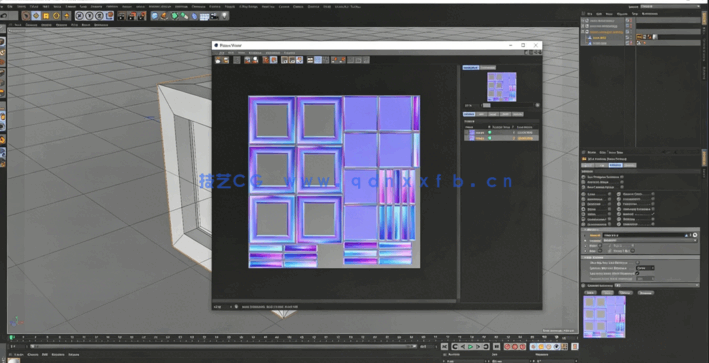Click last button above the texture preview
This screenshot has height=363, width=709.
(646, 292)
